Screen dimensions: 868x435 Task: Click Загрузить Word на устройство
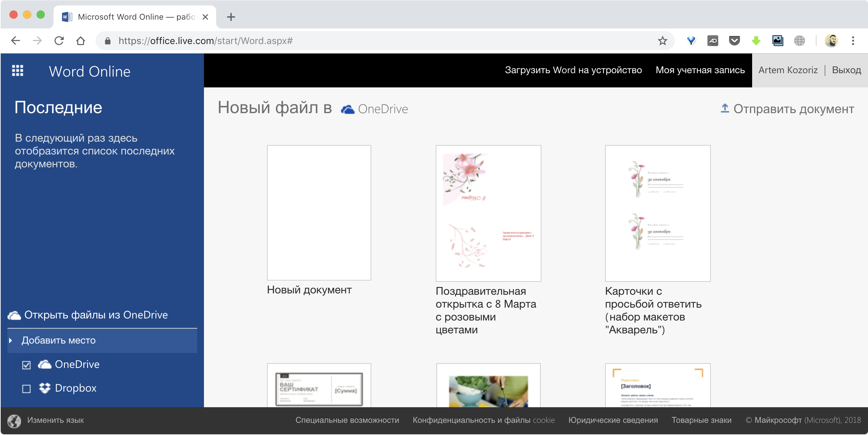(573, 70)
